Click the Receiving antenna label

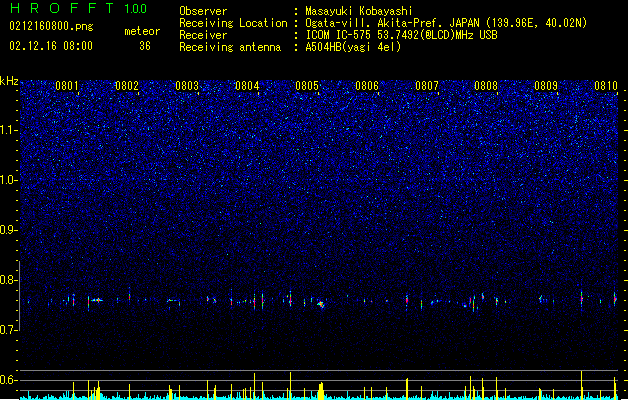[230, 47]
